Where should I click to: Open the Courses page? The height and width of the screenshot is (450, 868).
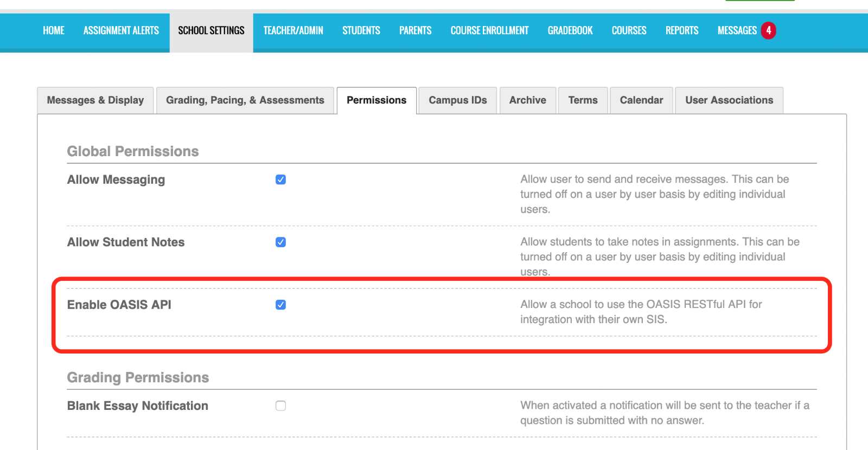pyautogui.click(x=629, y=30)
